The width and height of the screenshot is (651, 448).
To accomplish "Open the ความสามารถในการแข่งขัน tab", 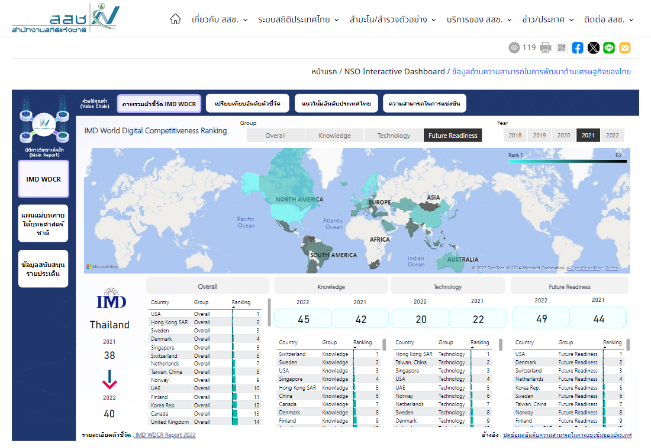I will pyautogui.click(x=424, y=103).
